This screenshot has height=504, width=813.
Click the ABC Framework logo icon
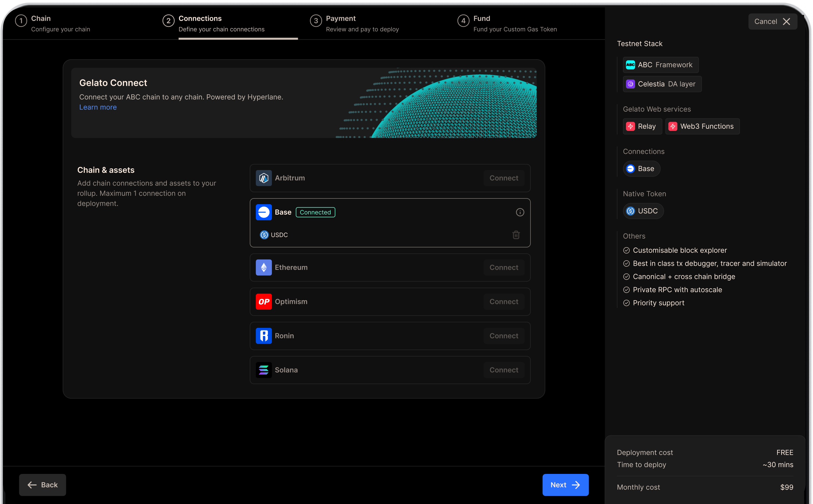(x=630, y=65)
